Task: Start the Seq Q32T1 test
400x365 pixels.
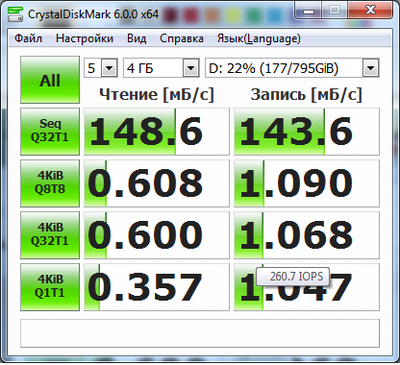Action: click(x=50, y=132)
